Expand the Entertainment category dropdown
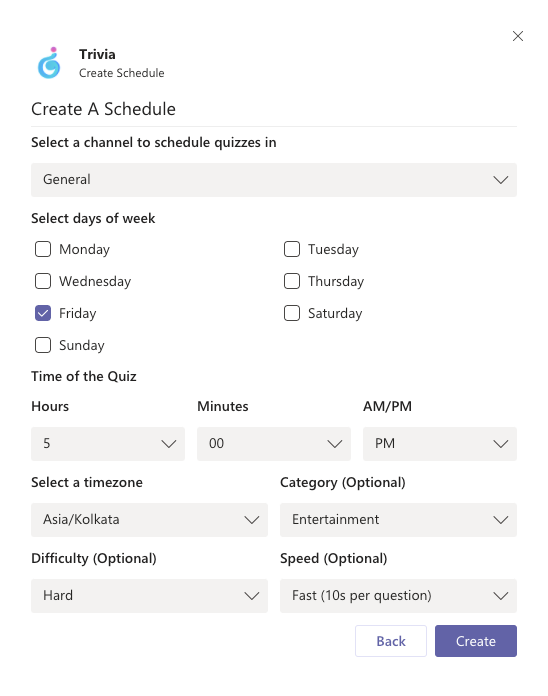Screen dimensions: 548x696 pos(398,520)
